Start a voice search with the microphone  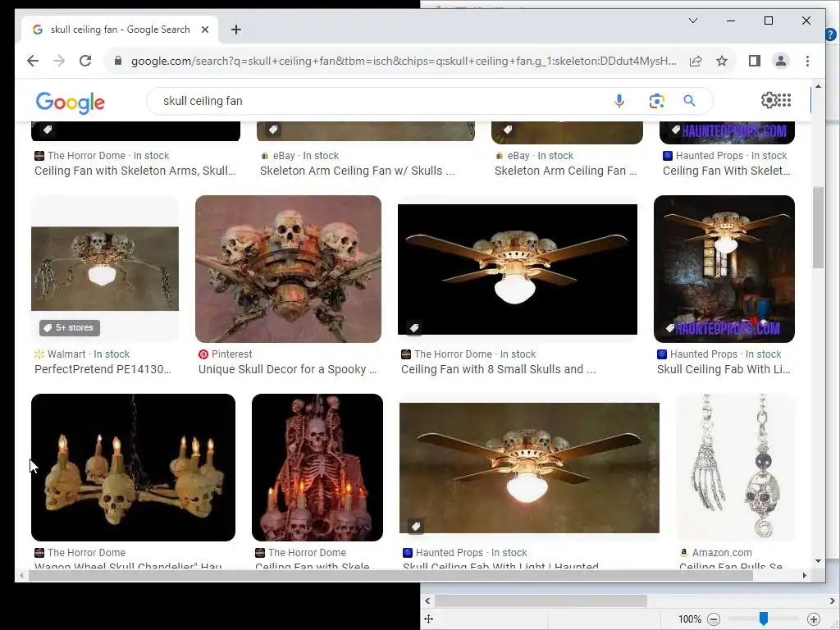coord(619,101)
